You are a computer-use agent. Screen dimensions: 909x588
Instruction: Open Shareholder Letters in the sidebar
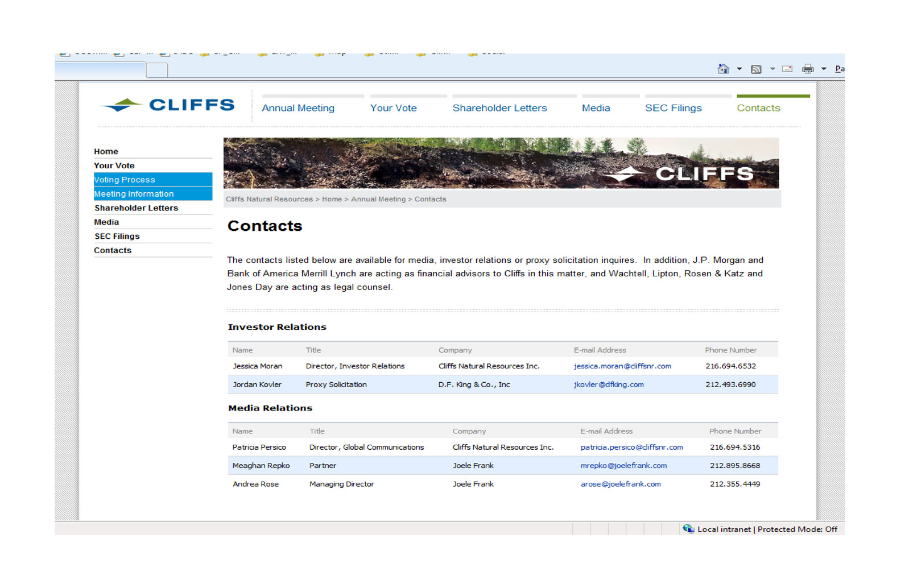point(136,208)
